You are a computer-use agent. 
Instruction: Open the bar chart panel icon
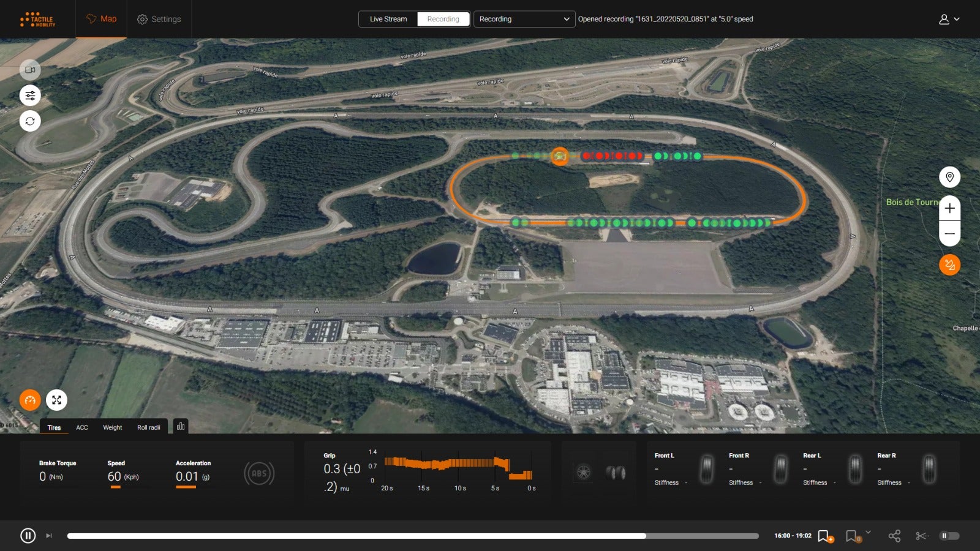(181, 427)
